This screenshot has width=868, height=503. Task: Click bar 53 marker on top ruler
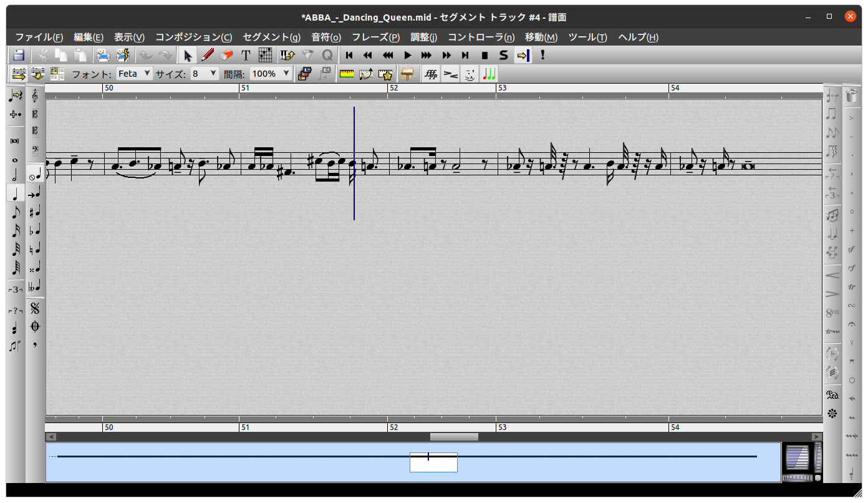click(501, 88)
